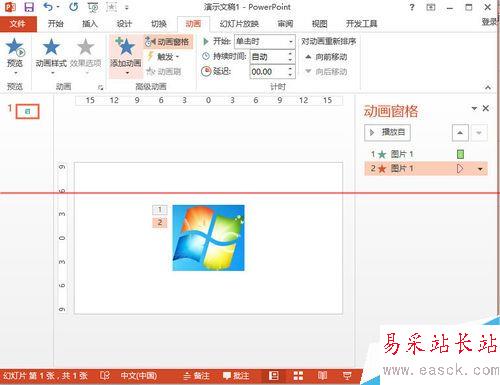Open the 动画 group dialog launcher

click(x=100, y=88)
